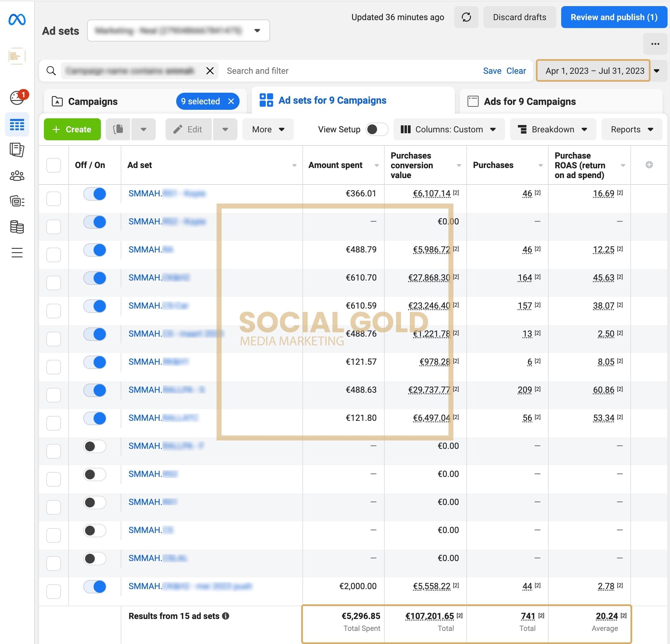
Task: Click total purchases 741
Action: tap(528, 616)
